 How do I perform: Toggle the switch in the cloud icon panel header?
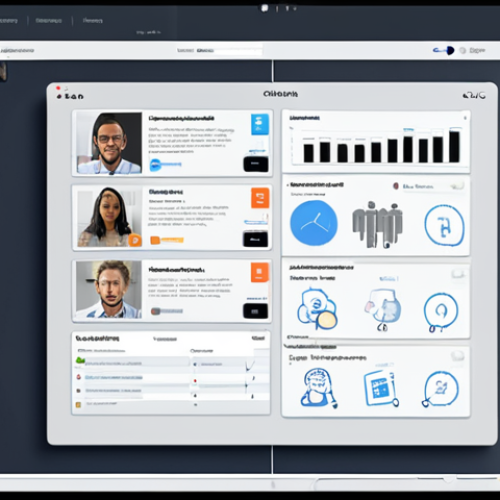pyautogui.click(x=458, y=274)
